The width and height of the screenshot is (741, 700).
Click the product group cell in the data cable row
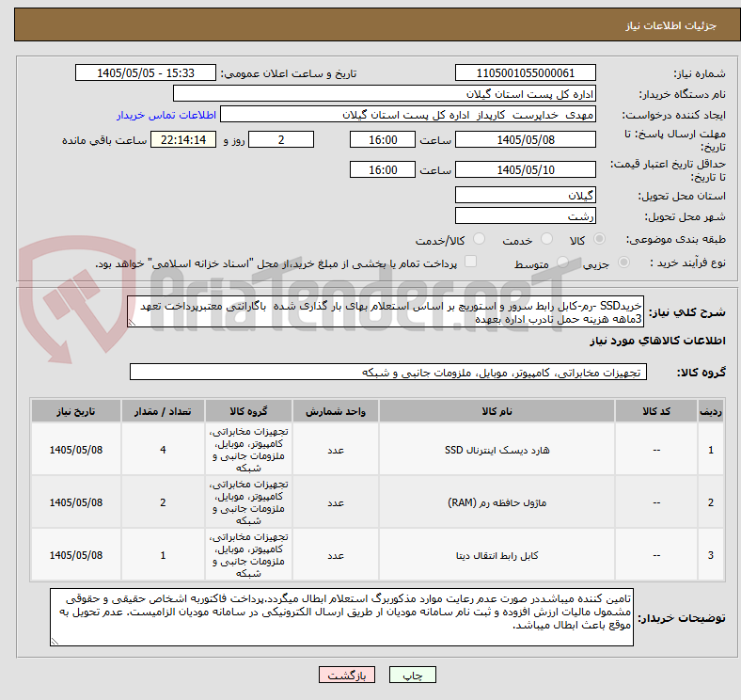pos(248,555)
